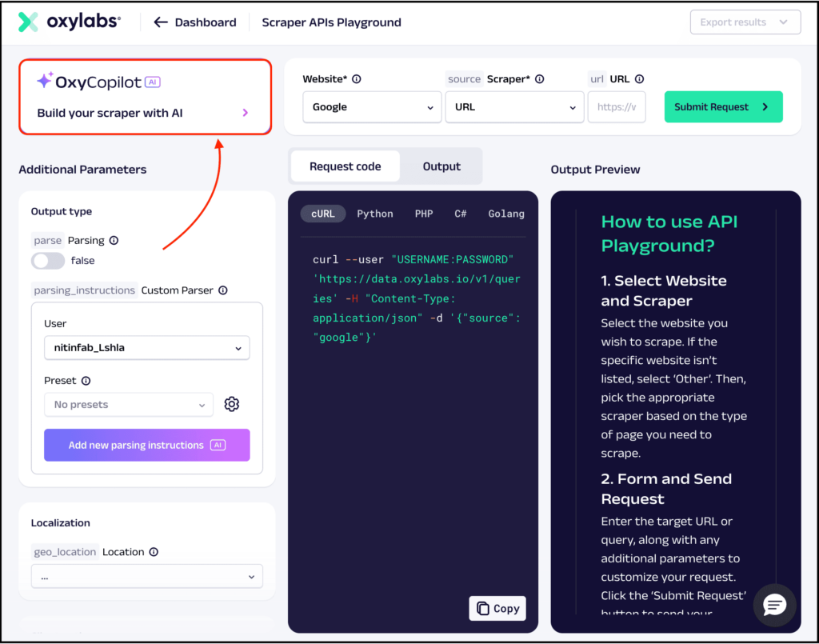819x644 pixels.
Task: Select the cURL code tab
Action: point(323,214)
